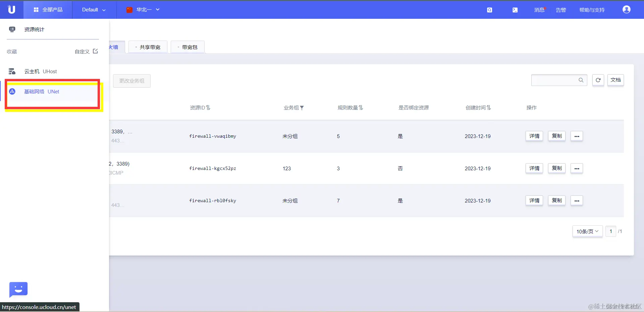Viewport: 644px width, 312px height.
Task: Click the page number input box
Action: point(611,231)
